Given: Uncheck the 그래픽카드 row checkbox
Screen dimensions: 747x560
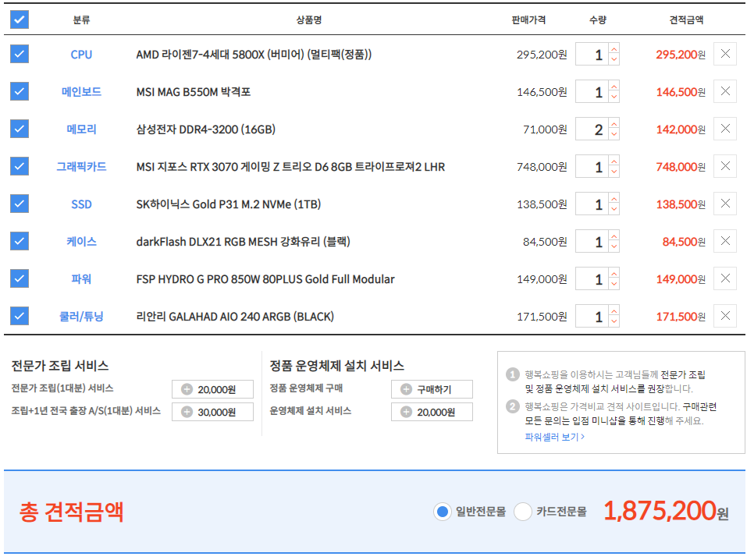Looking at the screenshot, I should click(x=20, y=166).
